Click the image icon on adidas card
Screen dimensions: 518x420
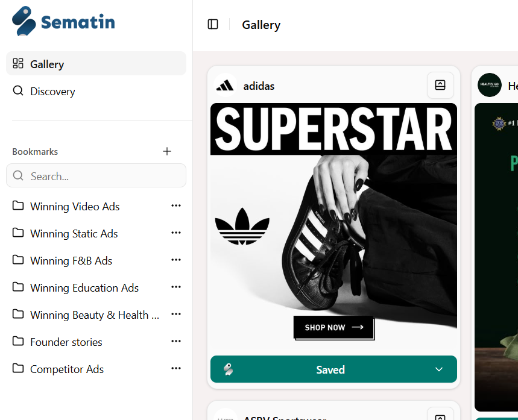point(440,85)
